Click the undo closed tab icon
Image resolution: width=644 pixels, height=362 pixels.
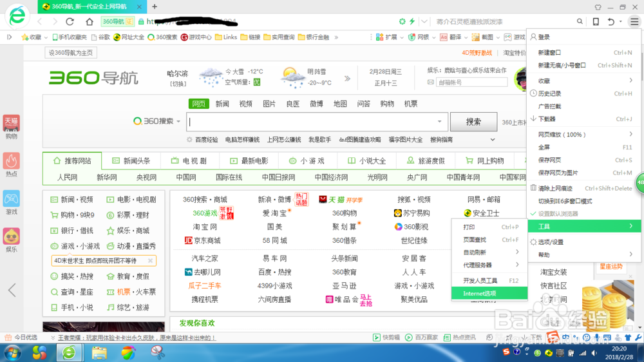pos(611,21)
